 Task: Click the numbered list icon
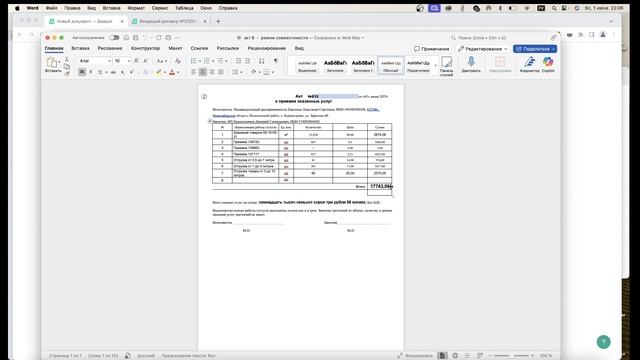207,61
